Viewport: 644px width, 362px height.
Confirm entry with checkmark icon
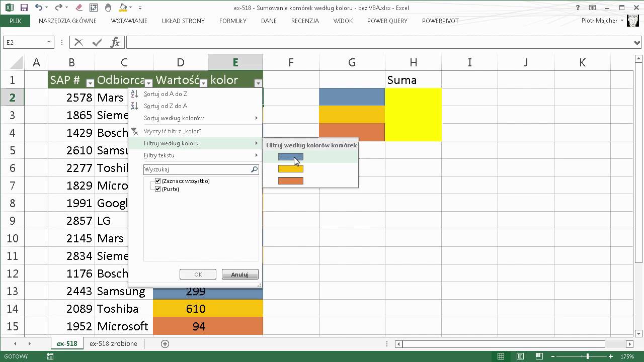coord(97,42)
